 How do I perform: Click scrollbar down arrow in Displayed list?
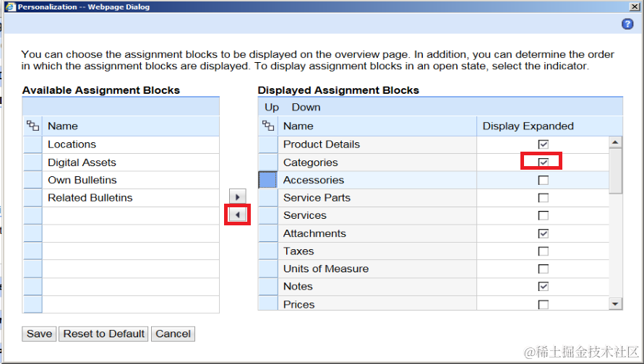point(615,303)
